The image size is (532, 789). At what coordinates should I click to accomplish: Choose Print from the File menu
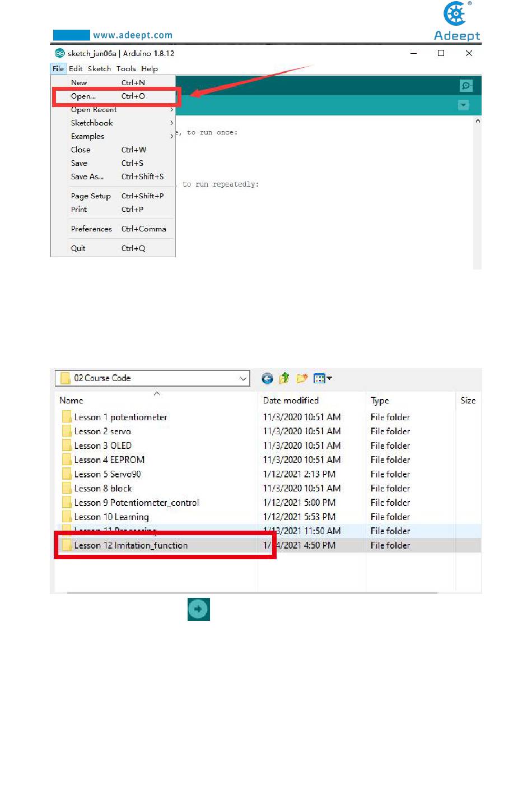[x=113, y=209]
